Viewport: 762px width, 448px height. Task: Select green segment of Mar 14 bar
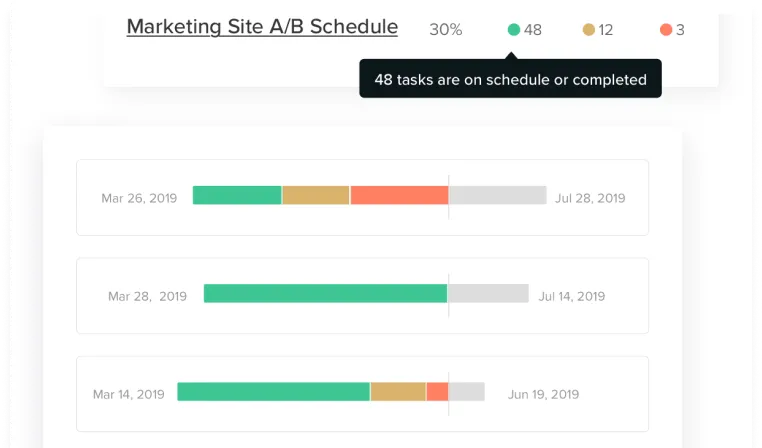pyautogui.click(x=274, y=392)
